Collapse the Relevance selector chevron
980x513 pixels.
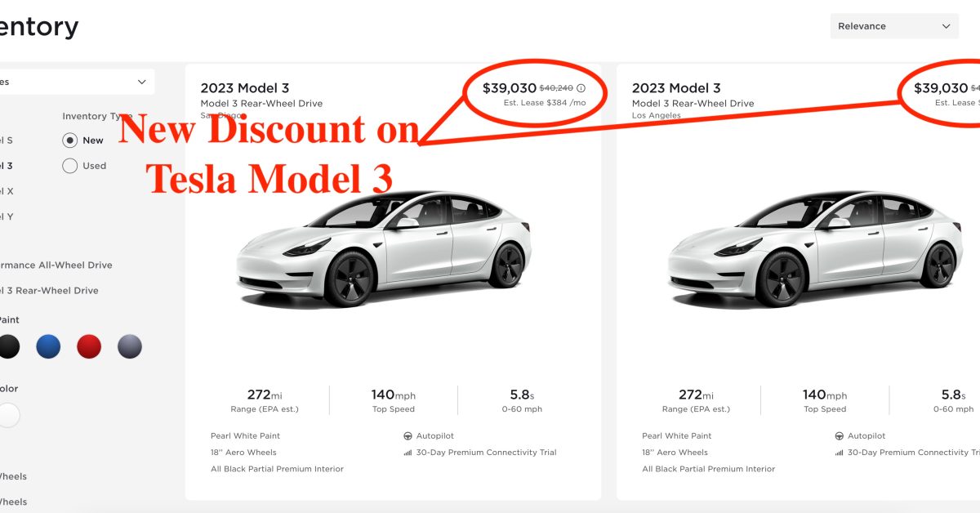946,26
